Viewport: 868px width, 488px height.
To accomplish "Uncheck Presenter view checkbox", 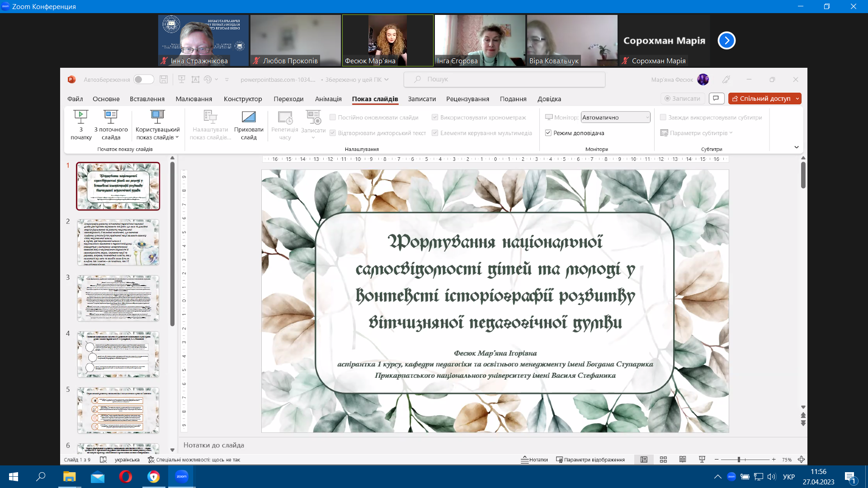I will [x=548, y=133].
